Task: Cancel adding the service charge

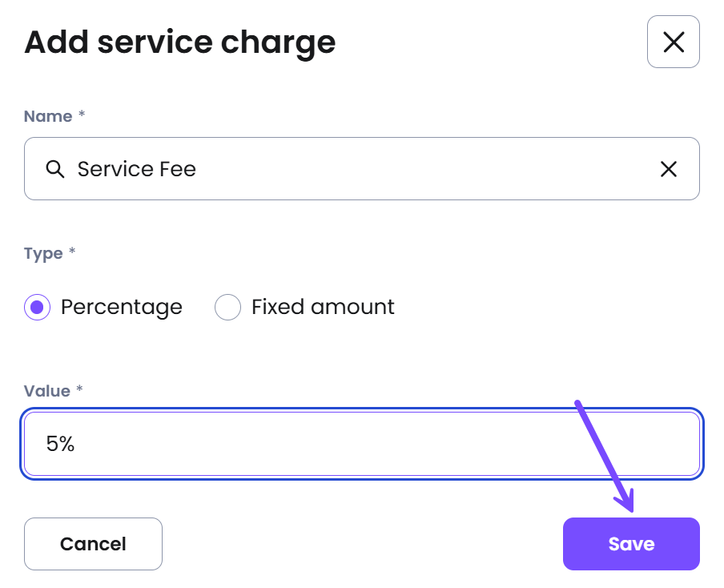Action: click(93, 544)
